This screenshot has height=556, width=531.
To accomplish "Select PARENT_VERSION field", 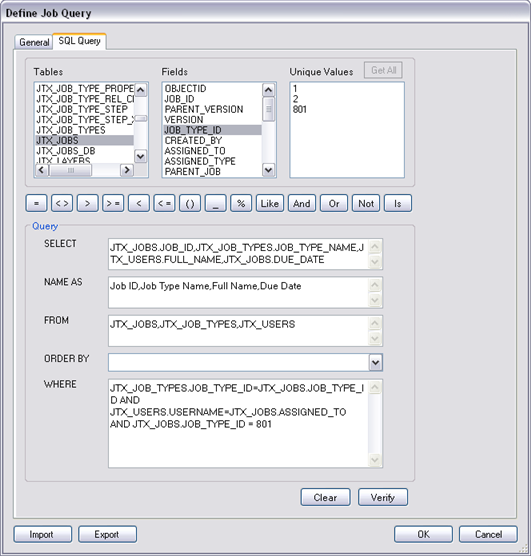I will 212,109.
